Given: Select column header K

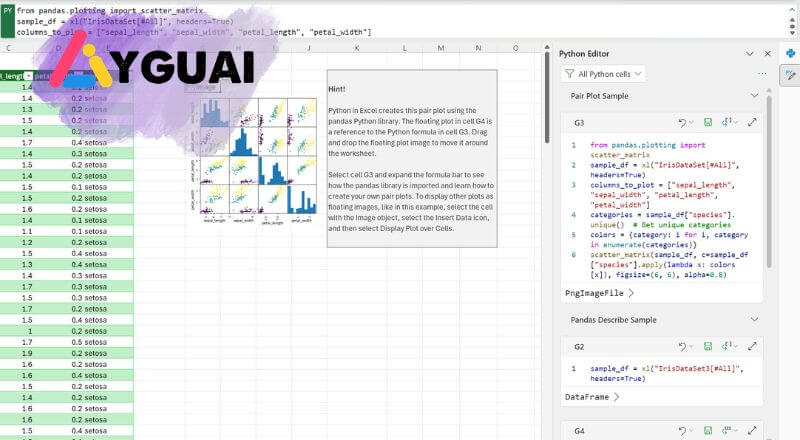Looking at the screenshot, I should coord(357,48).
